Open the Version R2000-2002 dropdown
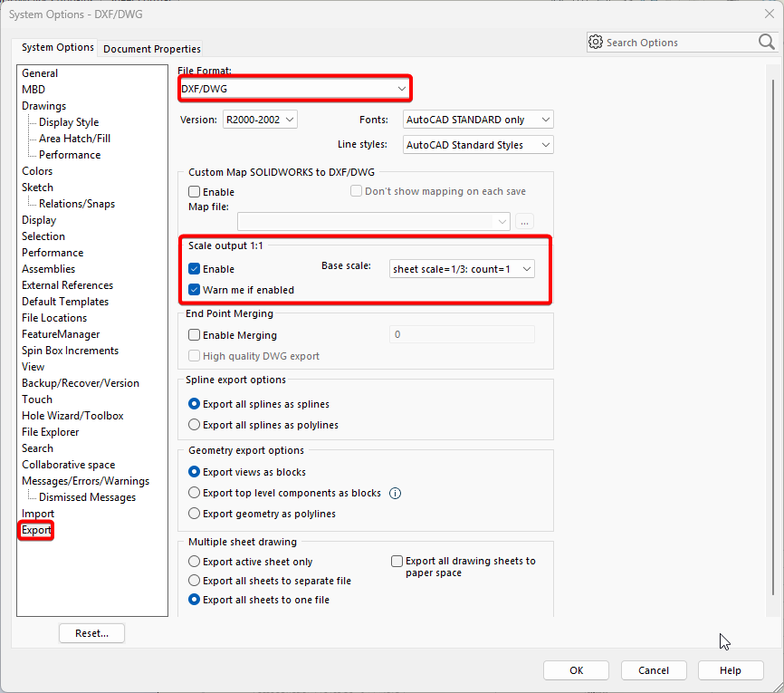Image resolution: width=784 pixels, height=693 pixels. pyautogui.click(x=260, y=120)
